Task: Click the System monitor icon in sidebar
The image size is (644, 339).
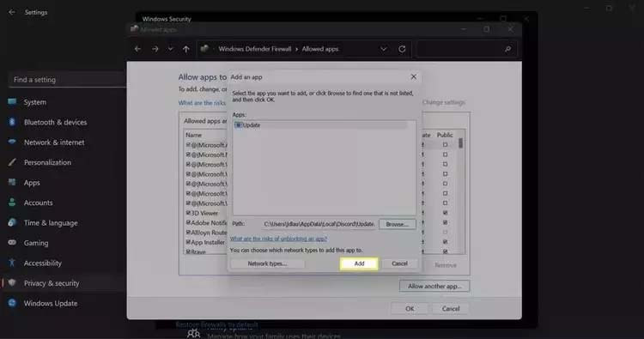Action: pos(12,101)
